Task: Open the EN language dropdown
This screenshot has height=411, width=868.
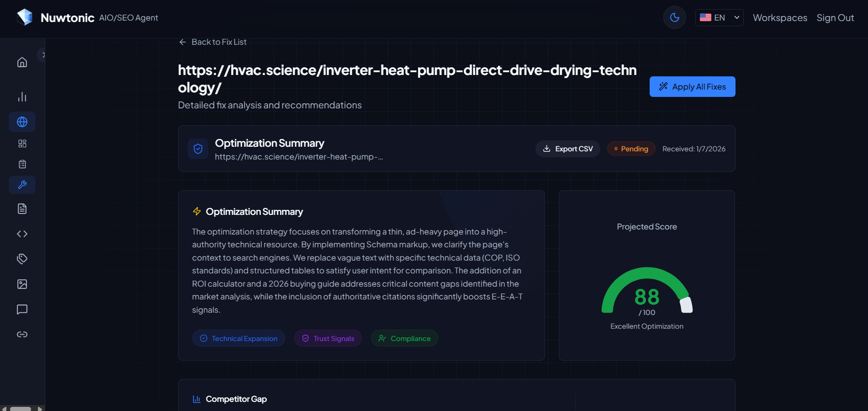Action: click(x=719, y=18)
